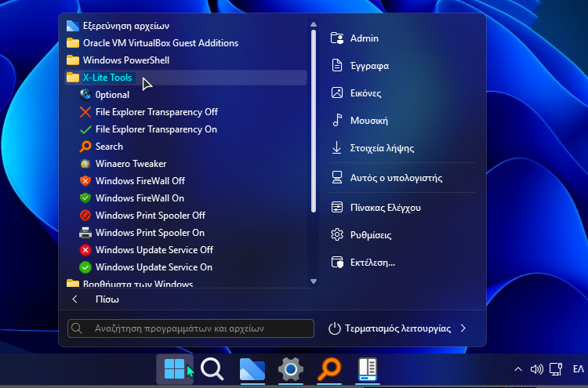588x388 pixels.
Task: Click the Εκτέλεση run icon
Action: [x=337, y=262]
